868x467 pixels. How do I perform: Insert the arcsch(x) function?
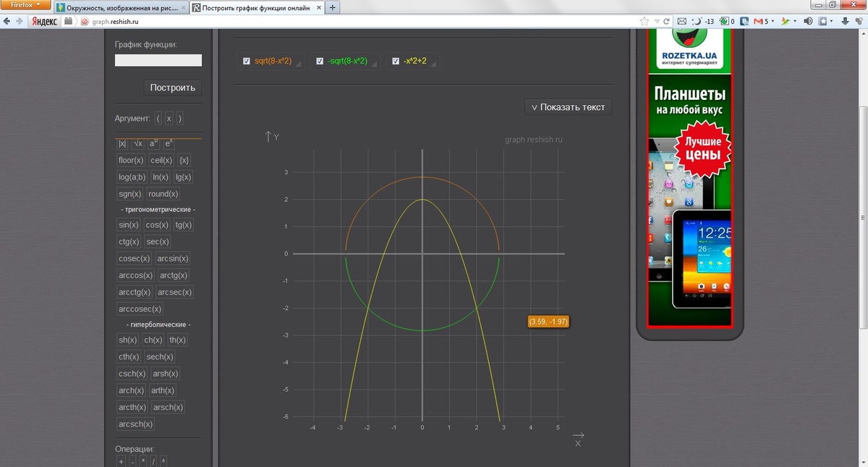point(136,424)
